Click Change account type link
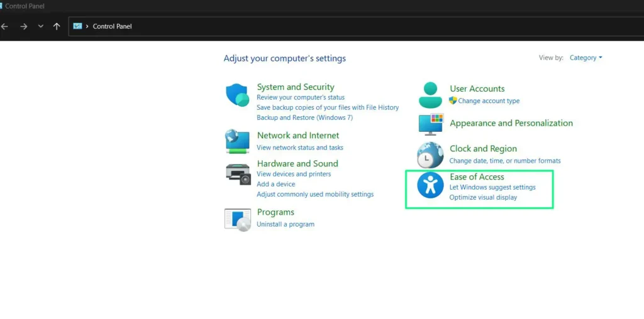Image resolution: width=644 pixels, height=319 pixels. pyautogui.click(x=489, y=101)
